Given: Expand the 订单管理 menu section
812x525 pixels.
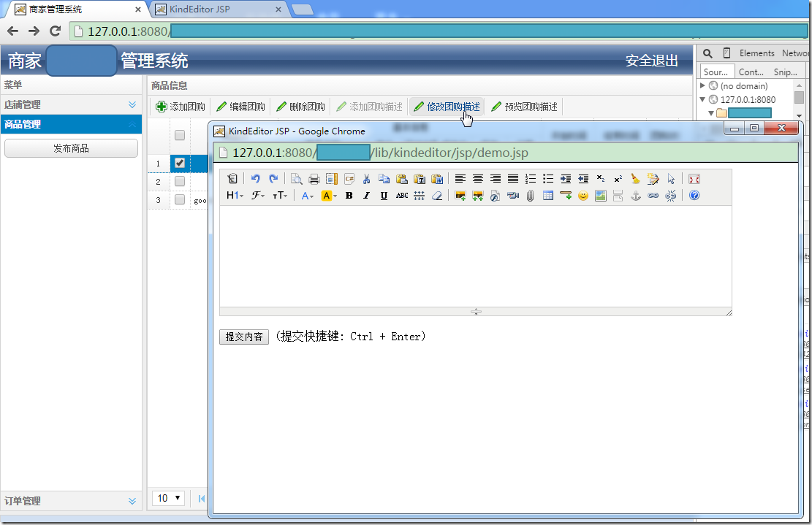Looking at the screenshot, I should pos(132,501).
